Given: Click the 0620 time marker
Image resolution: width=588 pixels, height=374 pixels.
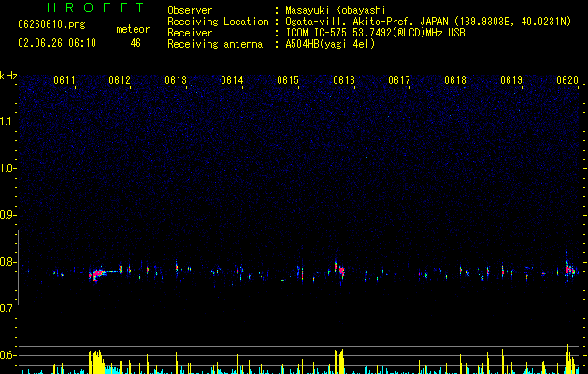Looking at the screenshot, I should click(x=567, y=80).
